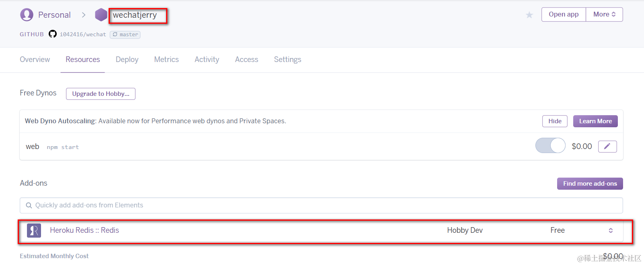Click the pencil edit icon for web dyno

[607, 146]
